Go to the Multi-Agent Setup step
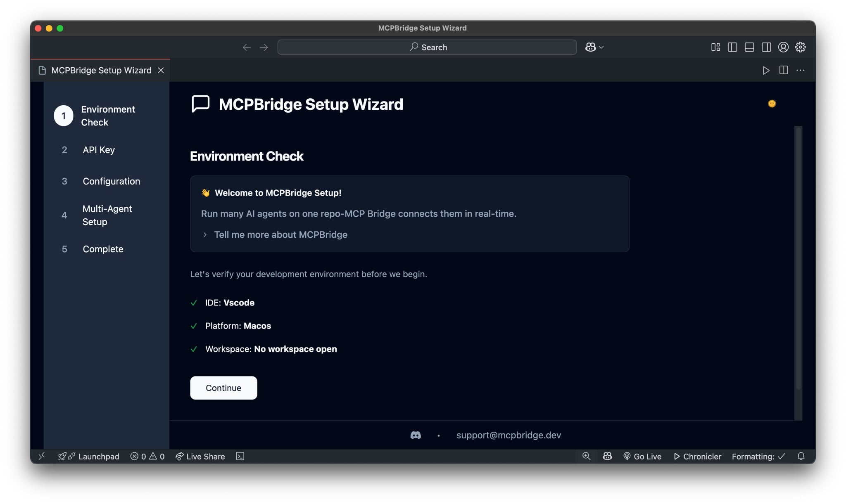The width and height of the screenshot is (846, 504). click(x=107, y=215)
